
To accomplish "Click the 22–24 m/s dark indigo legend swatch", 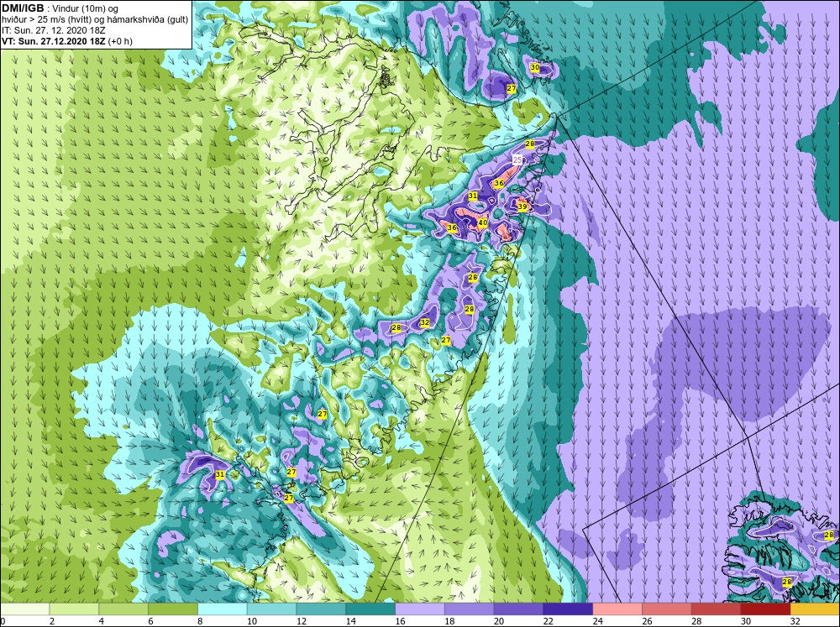I will (x=568, y=609).
